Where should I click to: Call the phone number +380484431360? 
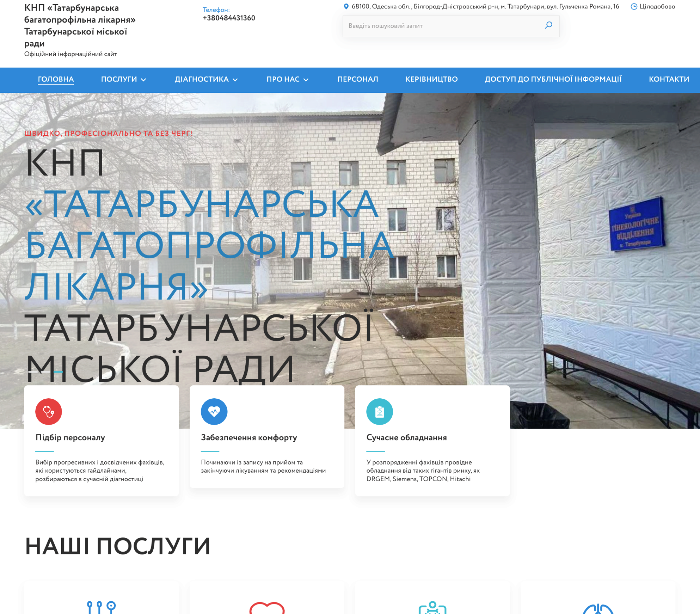pyautogui.click(x=229, y=18)
